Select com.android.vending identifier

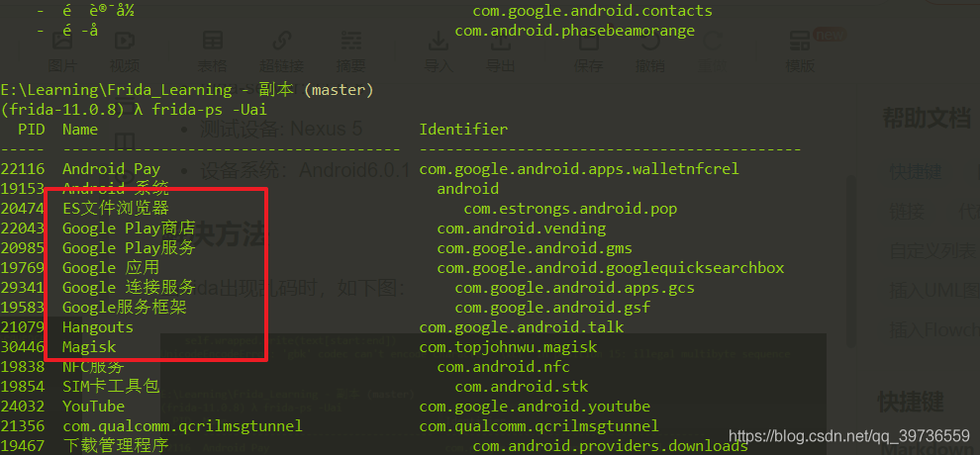click(x=522, y=228)
